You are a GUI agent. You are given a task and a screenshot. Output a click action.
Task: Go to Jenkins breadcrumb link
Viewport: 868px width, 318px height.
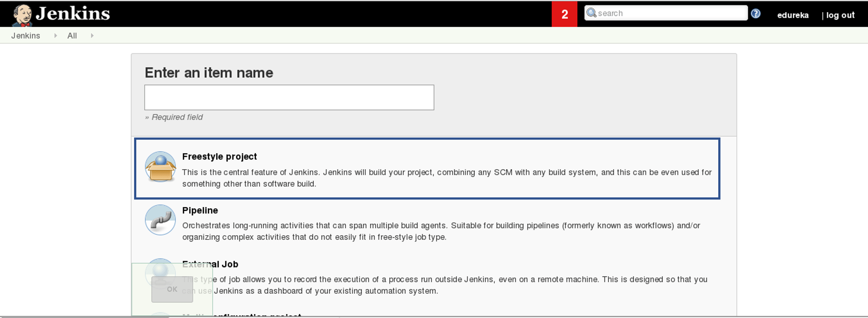26,36
